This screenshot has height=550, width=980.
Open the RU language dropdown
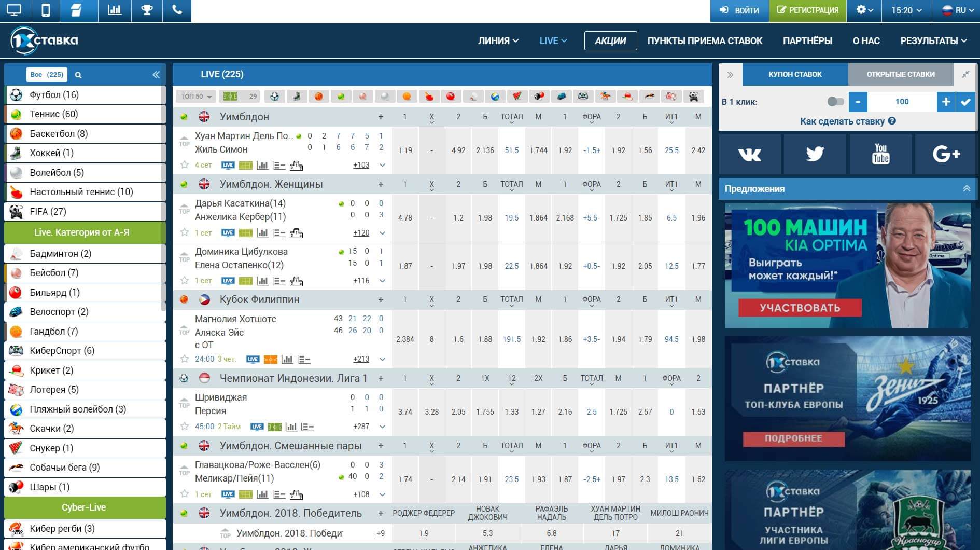coord(956,10)
